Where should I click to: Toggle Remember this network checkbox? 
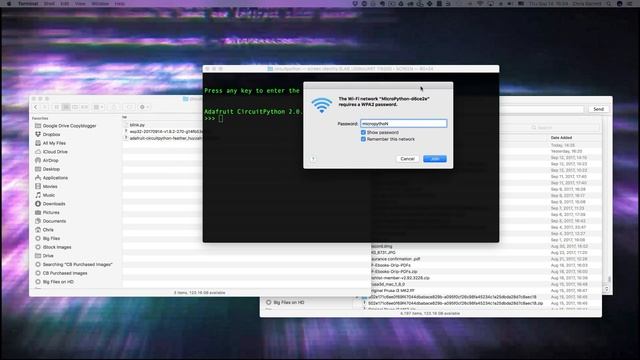coord(363,139)
